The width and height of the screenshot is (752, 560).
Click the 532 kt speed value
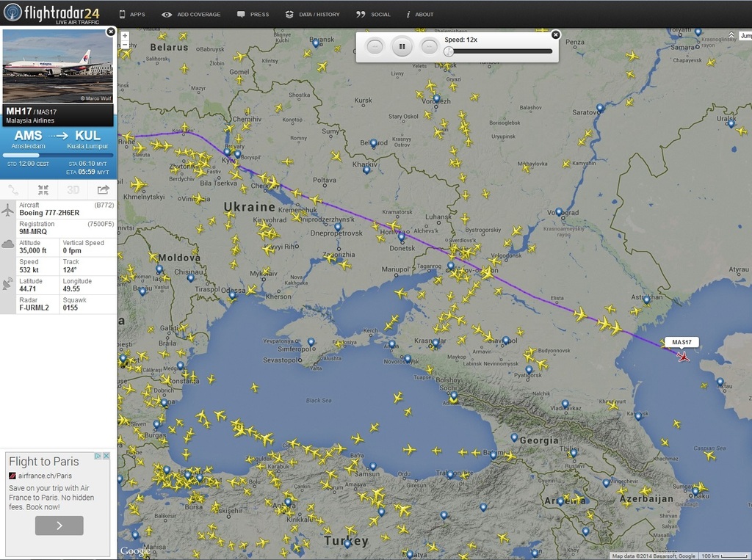tap(29, 270)
